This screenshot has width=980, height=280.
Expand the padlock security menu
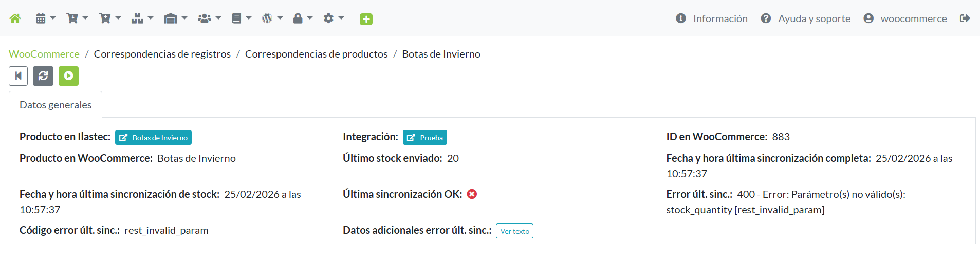[x=302, y=18]
